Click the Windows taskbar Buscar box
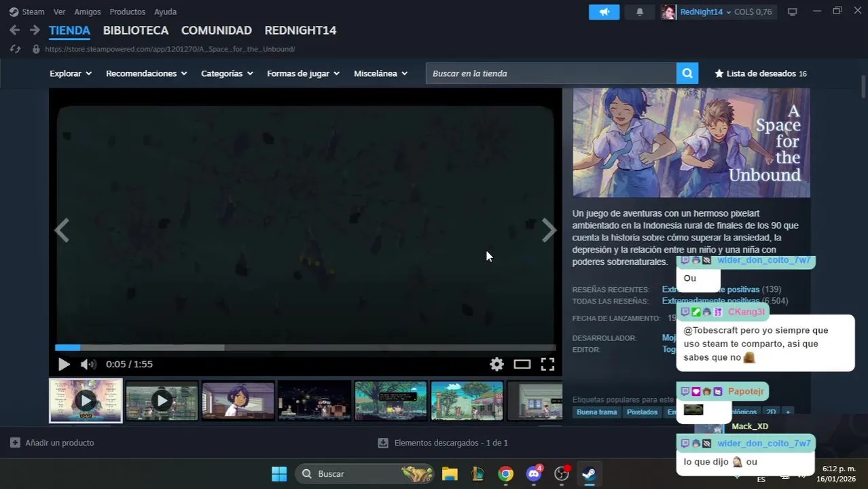The width and height of the screenshot is (868, 489). 365,473
